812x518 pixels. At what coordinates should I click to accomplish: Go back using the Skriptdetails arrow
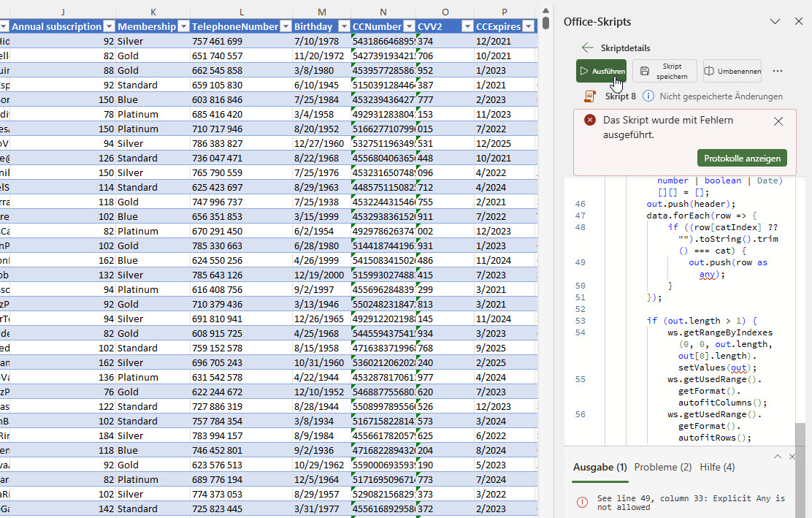[587, 47]
